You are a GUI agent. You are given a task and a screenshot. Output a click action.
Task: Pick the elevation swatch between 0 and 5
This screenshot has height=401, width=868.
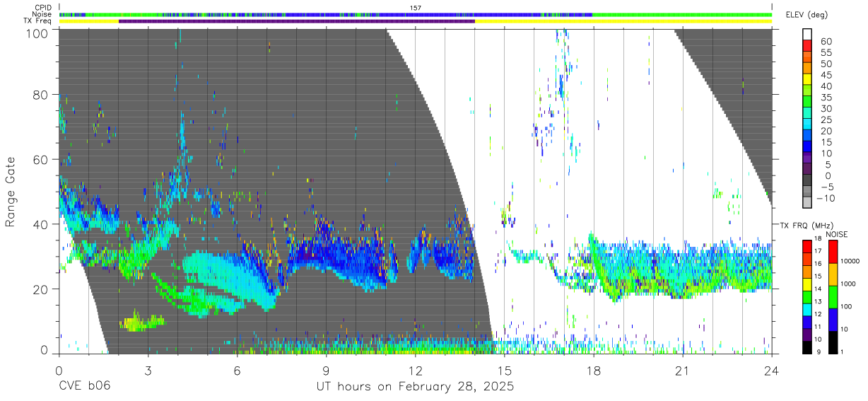808,170
